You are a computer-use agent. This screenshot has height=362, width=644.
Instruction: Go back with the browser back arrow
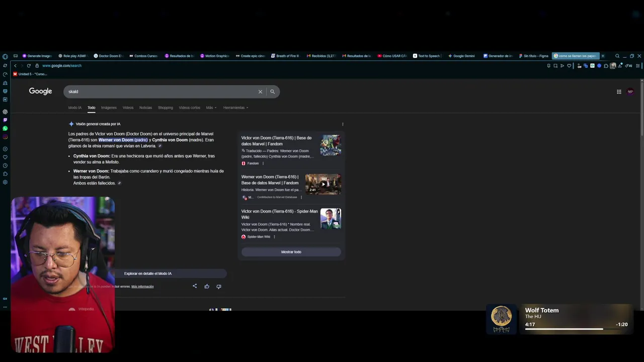[x=15, y=66]
